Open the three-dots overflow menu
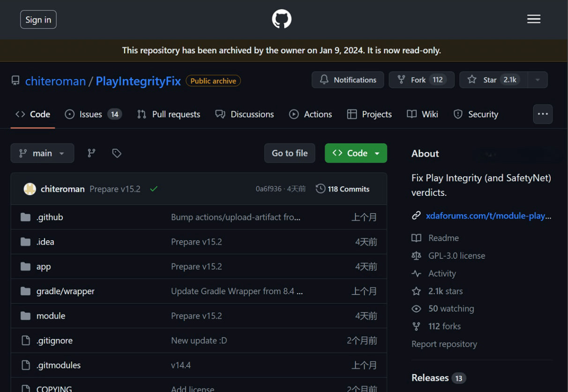The height and width of the screenshot is (392, 568). pyautogui.click(x=543, y=114)
